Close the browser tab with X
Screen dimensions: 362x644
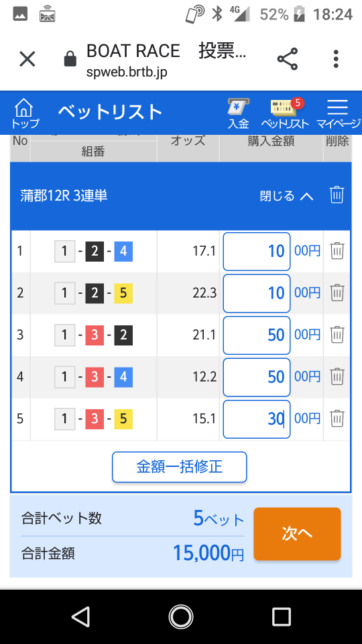point(27,60)
